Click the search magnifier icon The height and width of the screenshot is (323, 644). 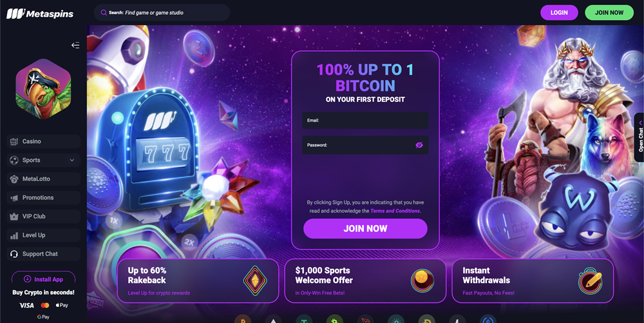coord(104,13)
